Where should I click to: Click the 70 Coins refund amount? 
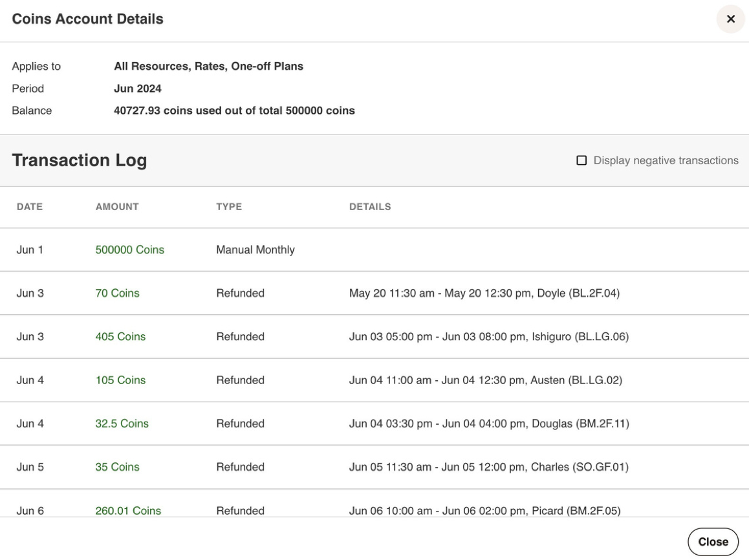point(117,293)
